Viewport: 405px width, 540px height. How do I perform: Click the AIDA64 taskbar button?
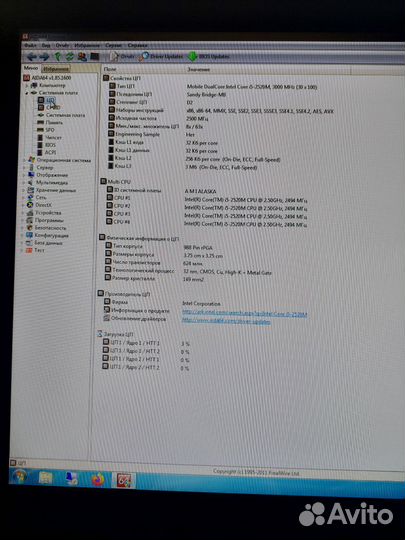click(x=124, y=480)
